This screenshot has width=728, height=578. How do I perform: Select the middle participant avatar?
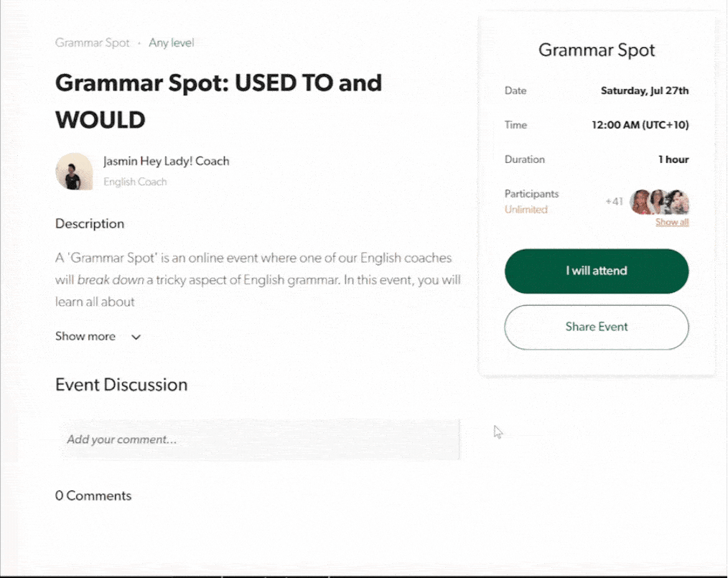tap(659, 202)
